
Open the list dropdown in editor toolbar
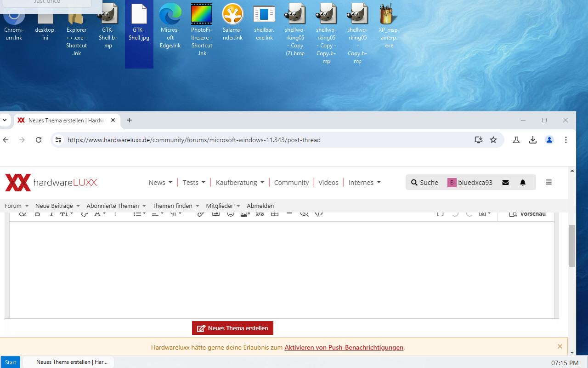tap(139, 214)
